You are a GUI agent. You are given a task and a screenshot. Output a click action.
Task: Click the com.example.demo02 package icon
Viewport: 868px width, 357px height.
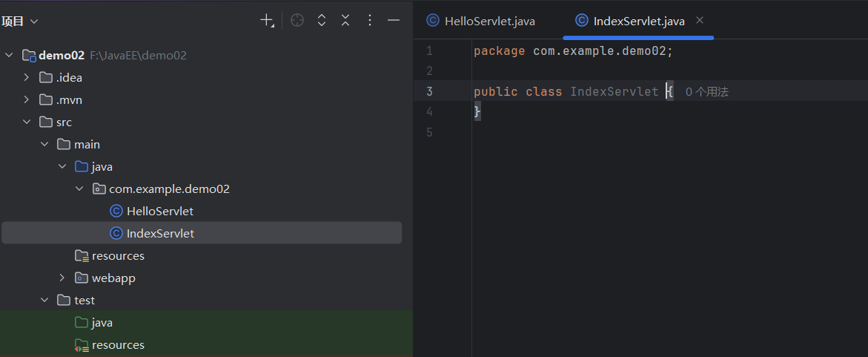coord(99,189)
